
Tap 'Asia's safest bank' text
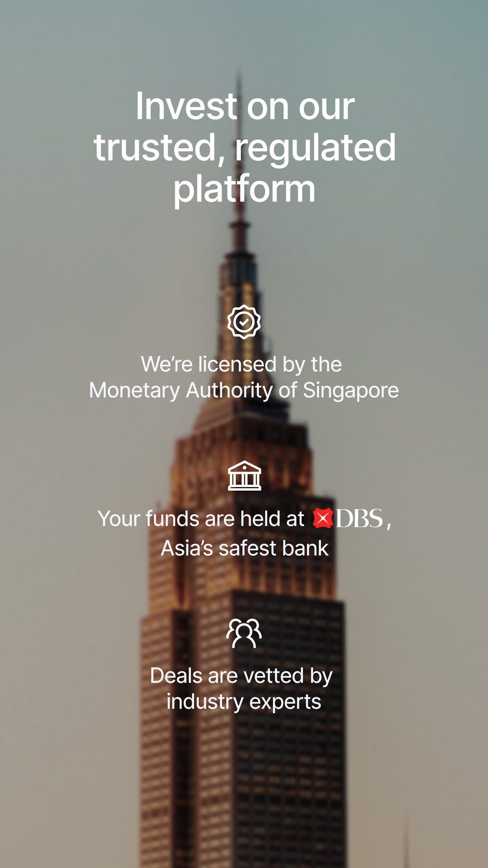[244, 548]
